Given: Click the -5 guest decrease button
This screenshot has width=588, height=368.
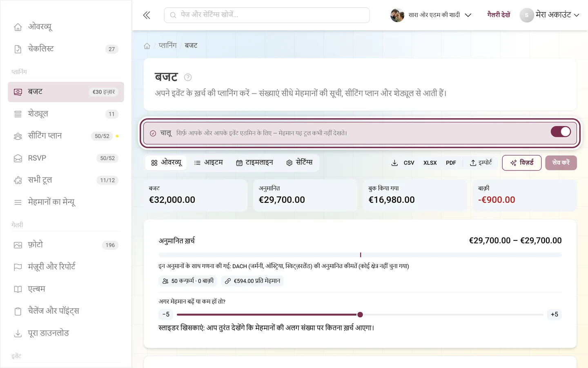Looking at the screenshot, I should click(x=166, y=314).
